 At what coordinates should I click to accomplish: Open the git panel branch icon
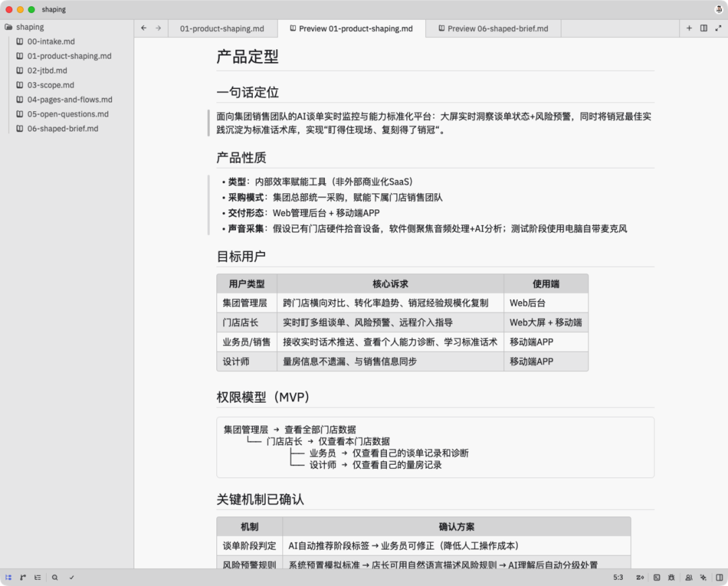[23, 578]
